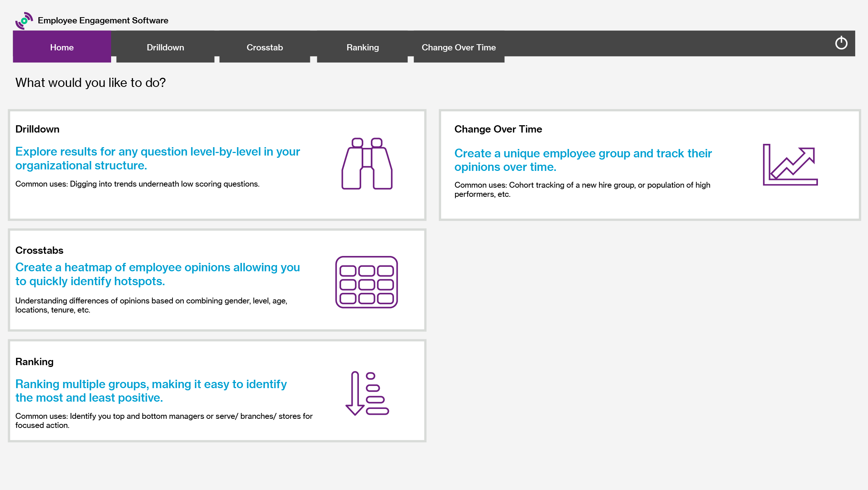Click the Employee Engagement Software title text
The image size is (868, 490).
(x=103, y=20)
